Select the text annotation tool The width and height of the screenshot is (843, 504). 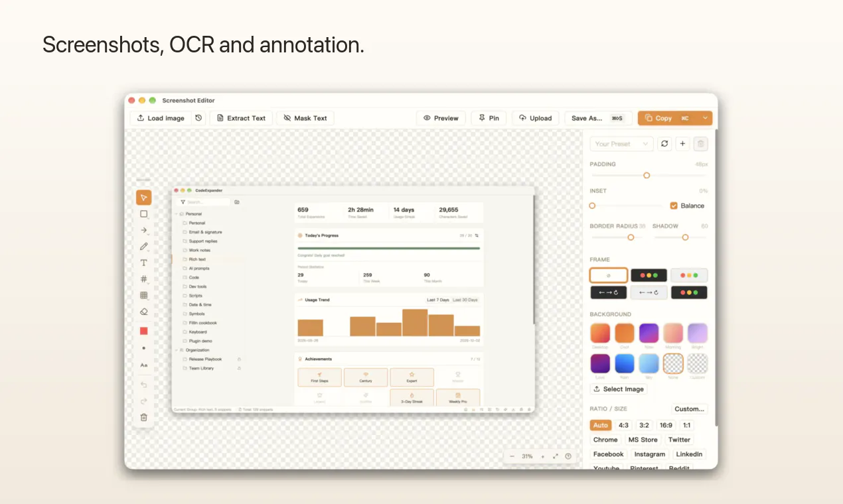144,263
